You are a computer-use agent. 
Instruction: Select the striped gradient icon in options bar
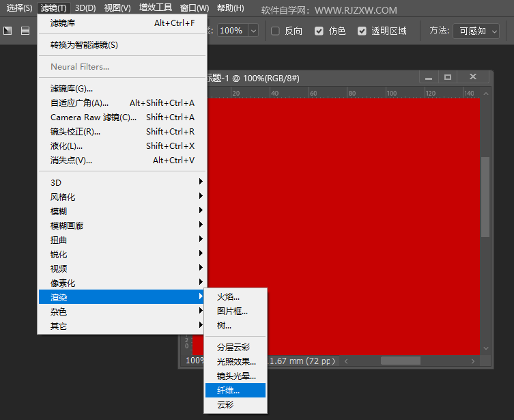[x=25, y=31]
